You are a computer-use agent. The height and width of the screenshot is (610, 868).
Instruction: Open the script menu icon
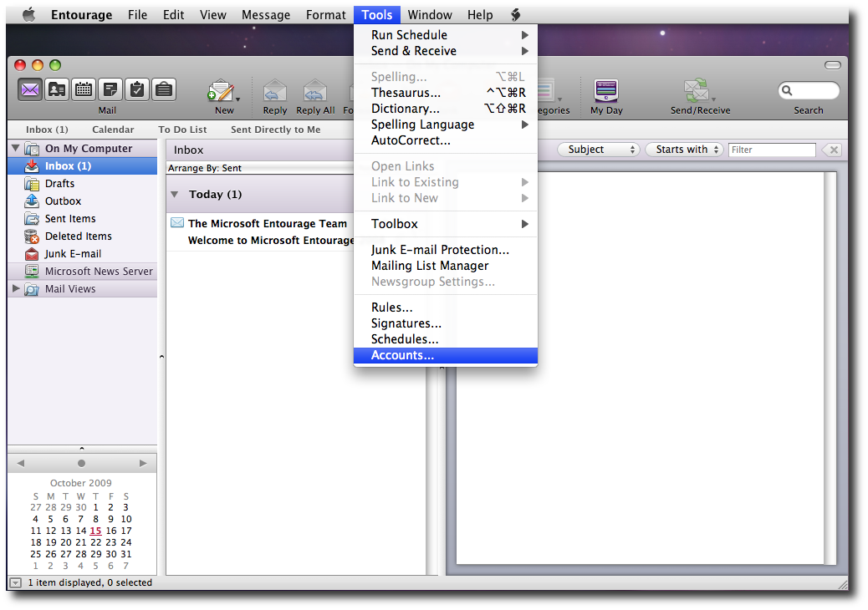click(515, 15)
